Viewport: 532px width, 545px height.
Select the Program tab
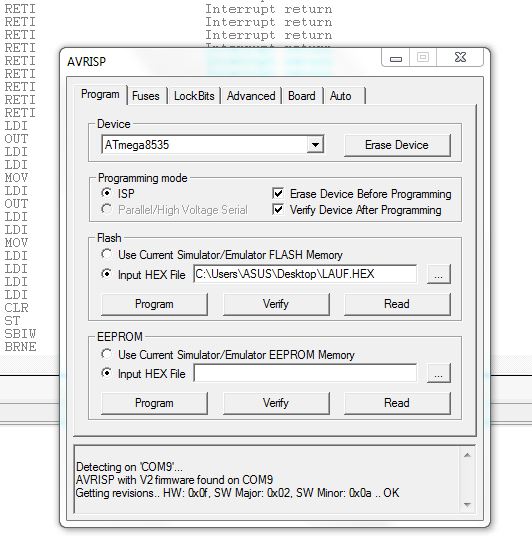click(100, 94)
